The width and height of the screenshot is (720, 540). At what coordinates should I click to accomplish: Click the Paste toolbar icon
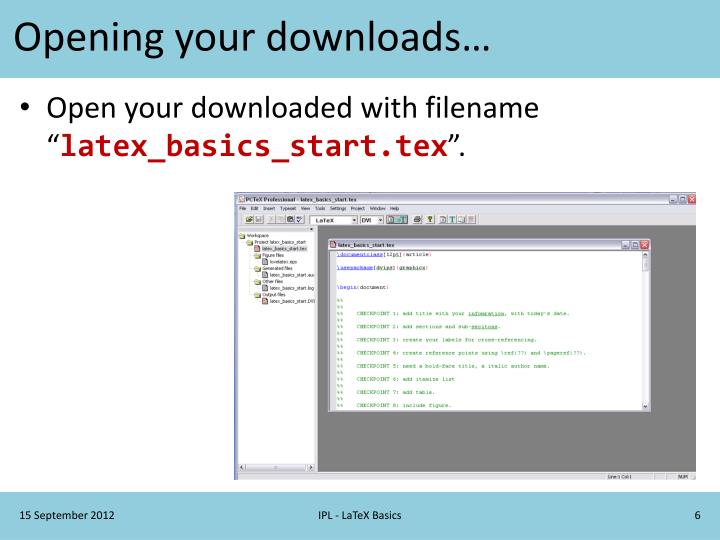click(290, 219)
